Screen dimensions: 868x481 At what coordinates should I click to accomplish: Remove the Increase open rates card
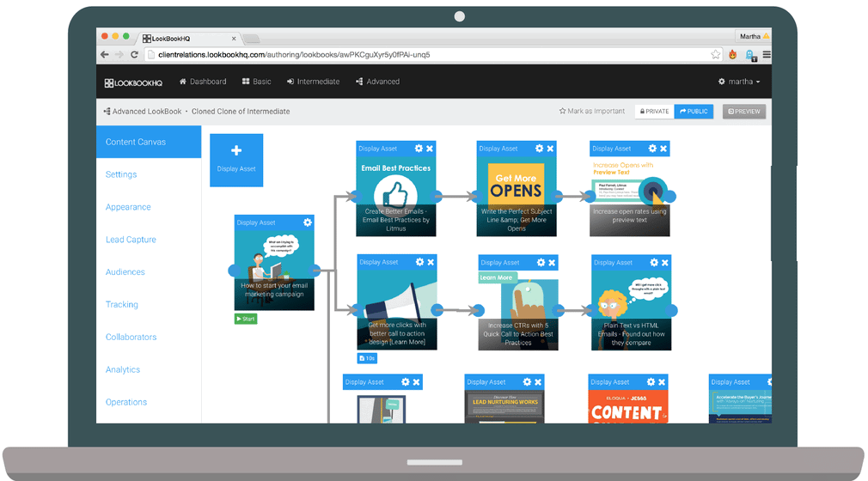pos(663,149)
